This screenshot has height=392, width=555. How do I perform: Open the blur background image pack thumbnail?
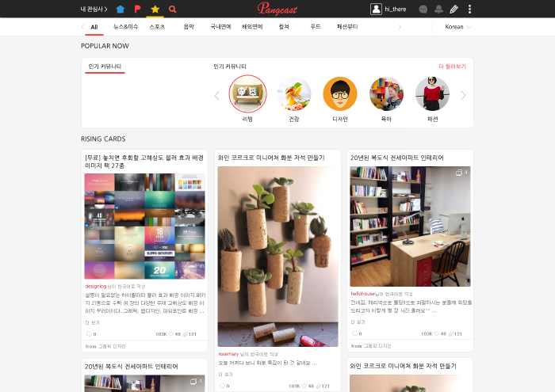point(145,226)
